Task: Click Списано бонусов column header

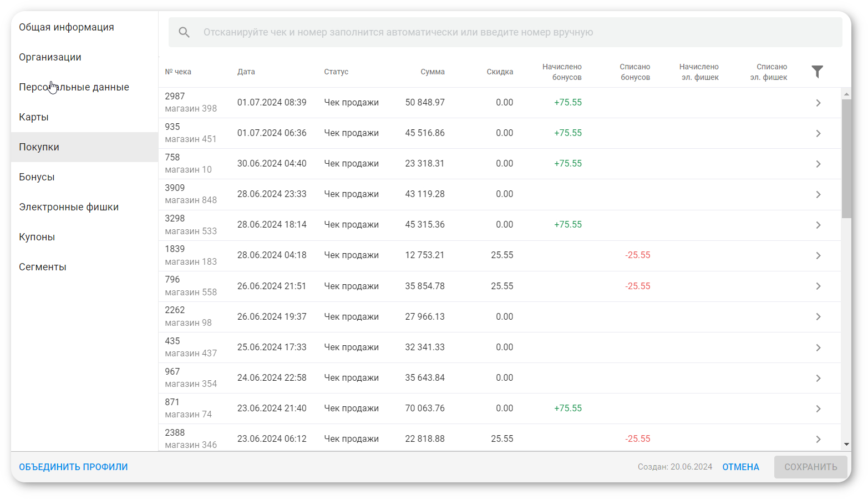Action: (635, 72)
